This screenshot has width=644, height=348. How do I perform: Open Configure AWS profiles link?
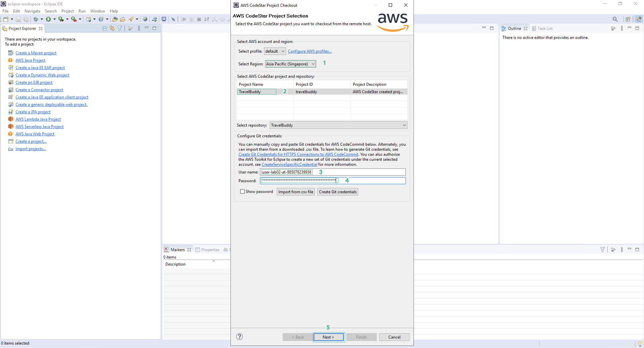click(x=310, y=51)
